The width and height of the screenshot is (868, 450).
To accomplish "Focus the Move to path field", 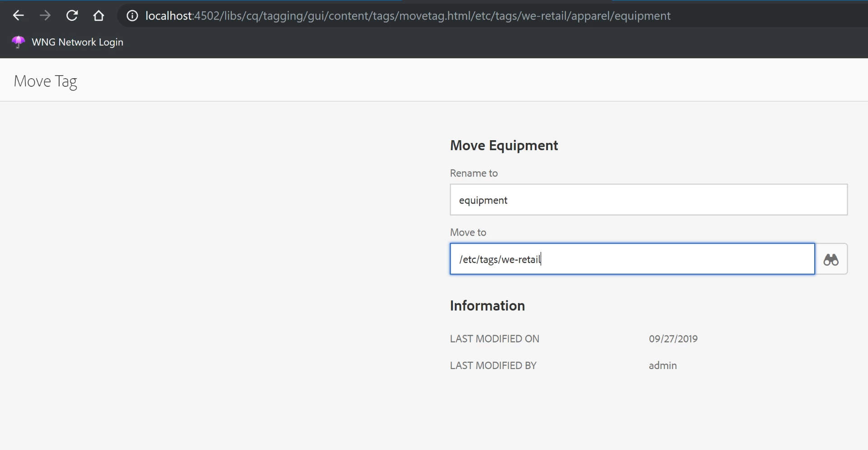I will pos(632,259).
